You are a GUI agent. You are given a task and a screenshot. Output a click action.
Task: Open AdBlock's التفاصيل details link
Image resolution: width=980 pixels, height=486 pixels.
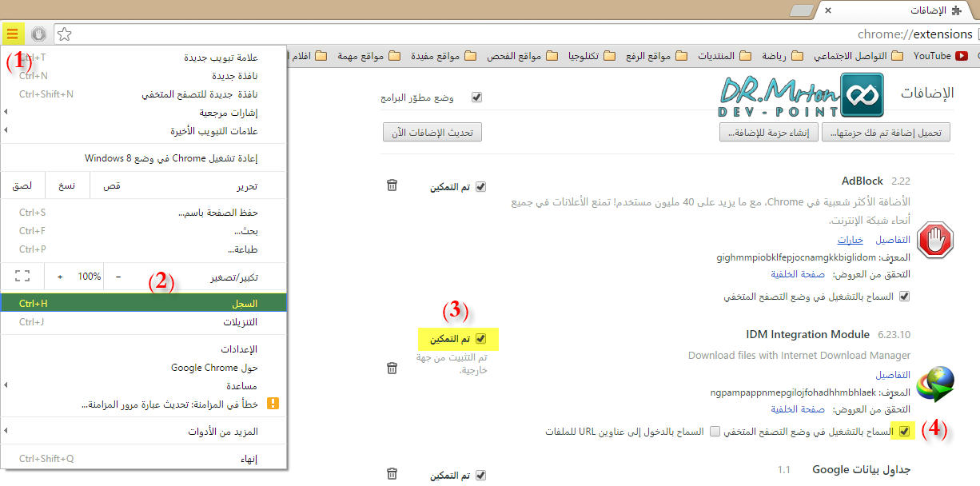[x=893, y=240]
